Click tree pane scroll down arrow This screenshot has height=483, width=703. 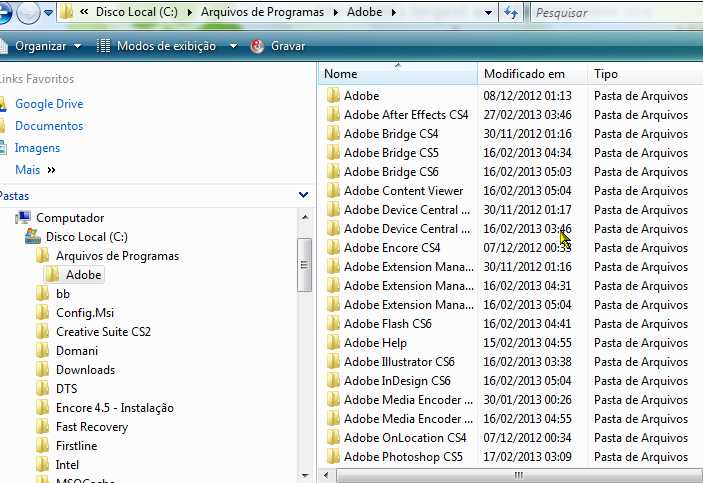pos(305,475)
